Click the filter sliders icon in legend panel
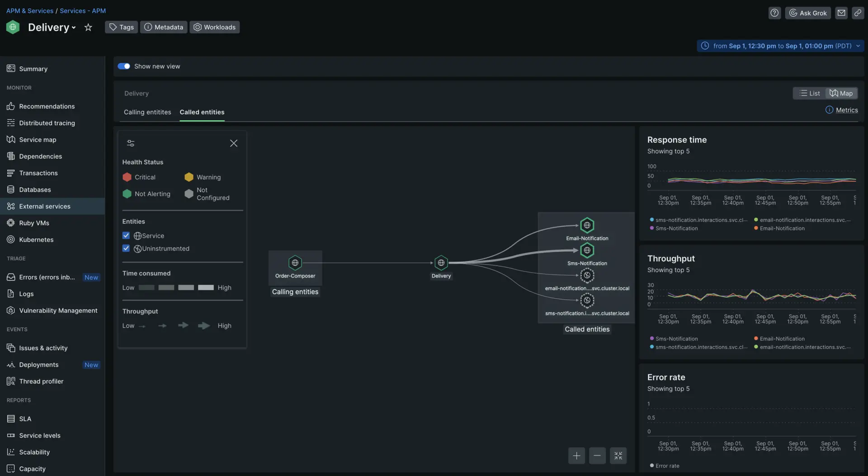This screenshot has height=476, width=868. 131,143
